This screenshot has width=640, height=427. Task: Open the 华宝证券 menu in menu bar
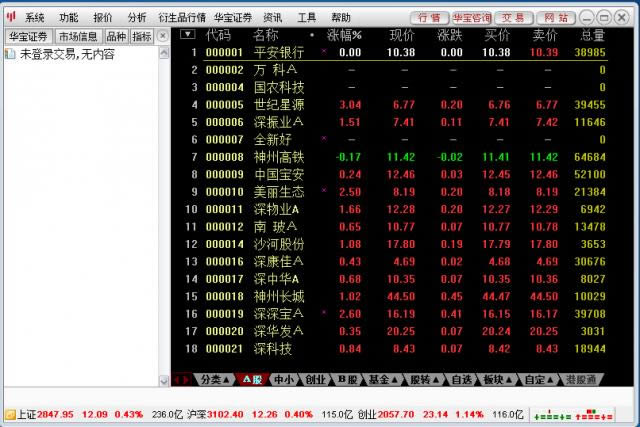pos(233,18)
